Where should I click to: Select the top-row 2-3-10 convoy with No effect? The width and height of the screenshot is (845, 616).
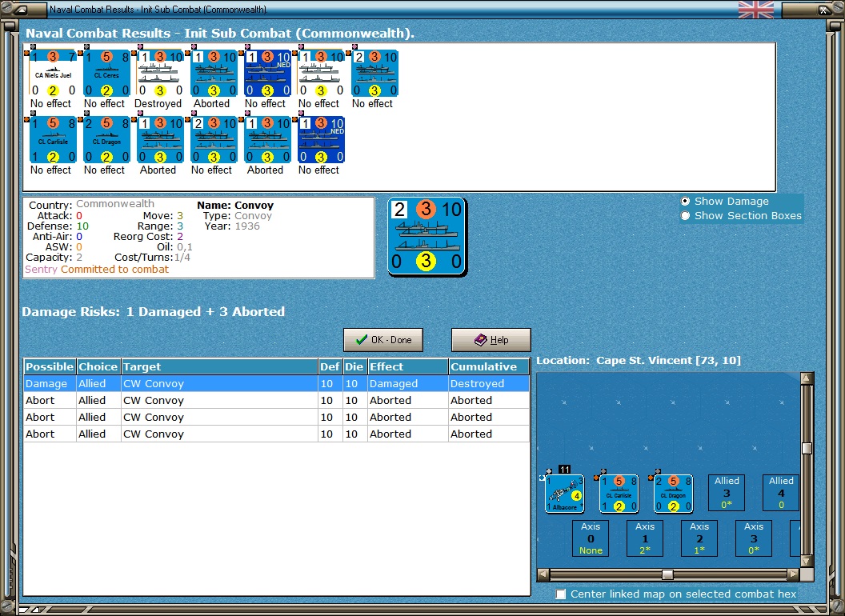[x=374, y=74]
